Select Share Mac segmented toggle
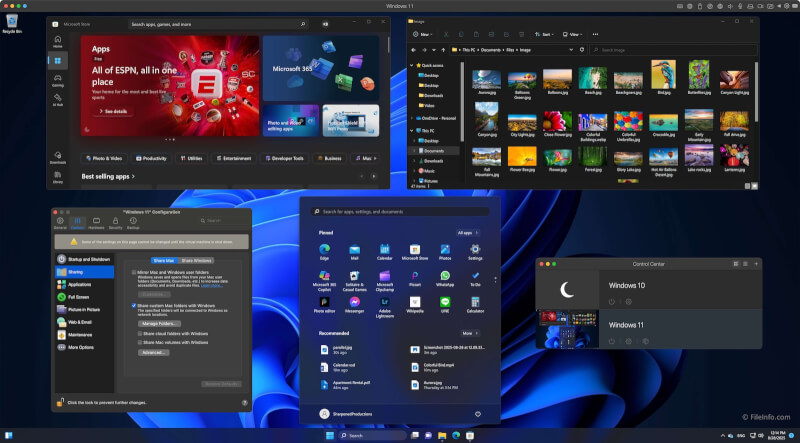This screenshot has width=800, height=443. (163, 260)
